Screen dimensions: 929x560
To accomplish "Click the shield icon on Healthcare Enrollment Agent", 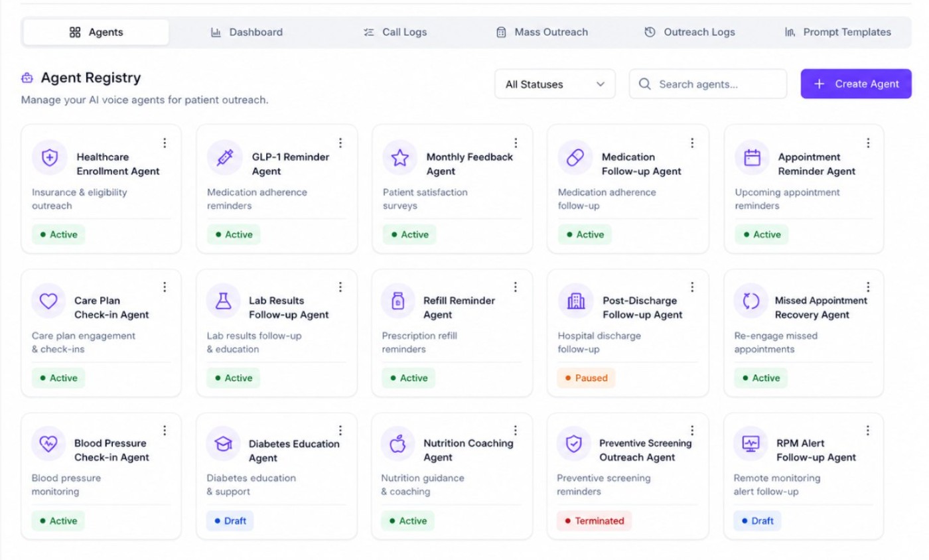I will [x=49, y=157].
